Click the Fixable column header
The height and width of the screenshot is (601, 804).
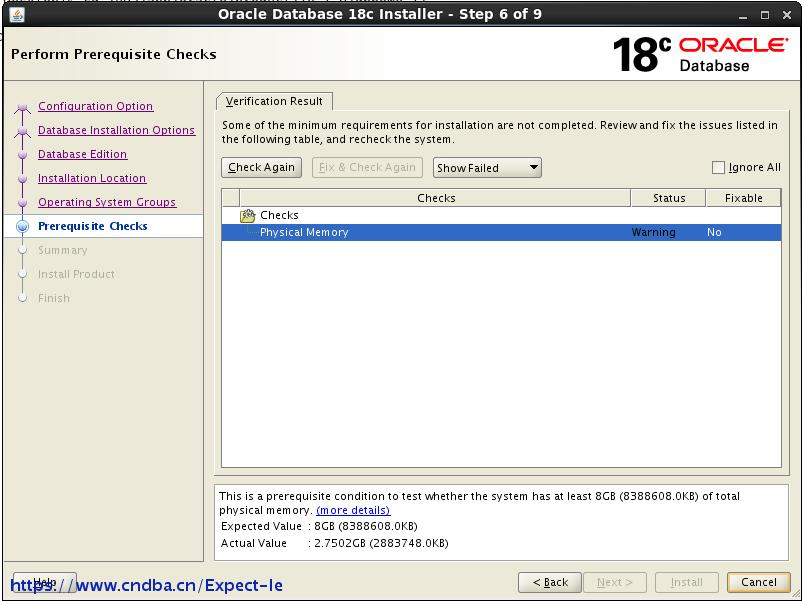coord(743,198)
